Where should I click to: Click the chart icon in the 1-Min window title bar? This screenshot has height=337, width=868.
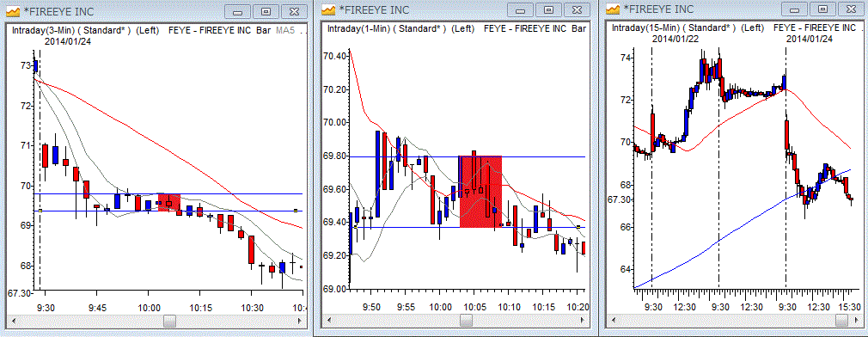[x=329, y=9]
